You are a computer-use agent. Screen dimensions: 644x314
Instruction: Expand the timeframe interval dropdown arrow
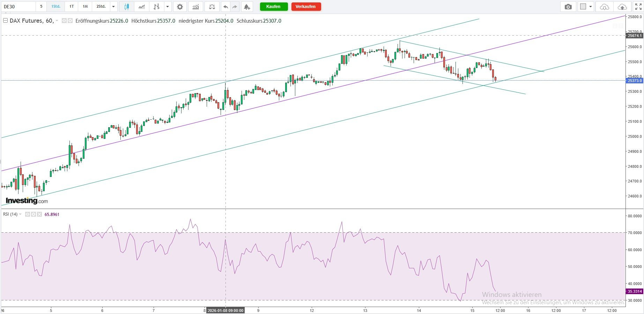(x=113, y=7)
